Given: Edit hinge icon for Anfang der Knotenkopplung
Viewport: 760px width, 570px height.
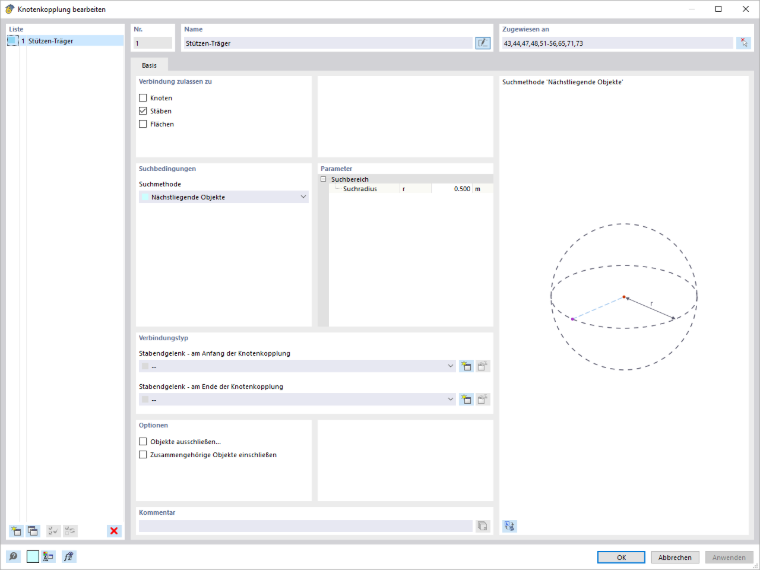Looking at the screenshot, I should click(483, 366).
